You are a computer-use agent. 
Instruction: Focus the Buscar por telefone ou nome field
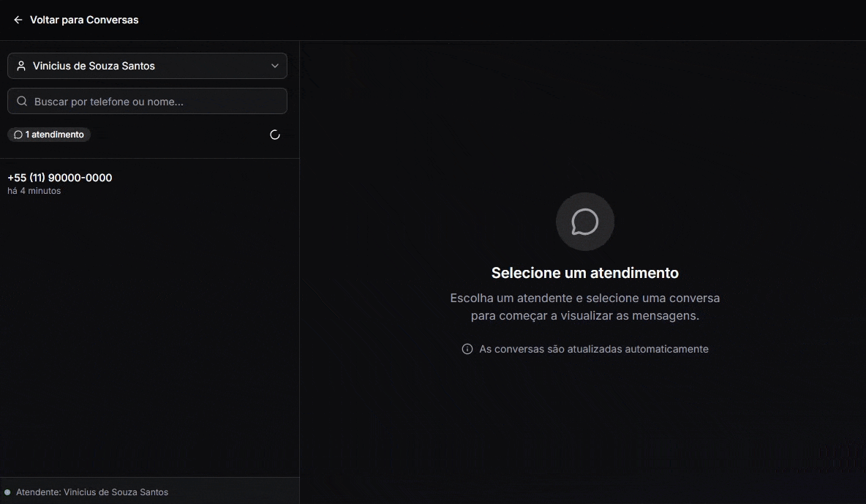[147, 101]
